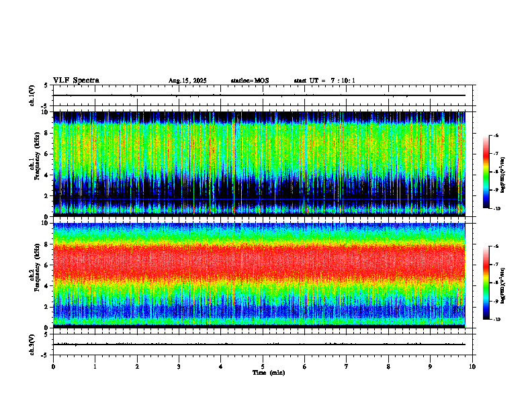This screenshot has height=411, width=532.
Task: Click the "-6" label on ch.1 colorbar
Action: [496, 135]
